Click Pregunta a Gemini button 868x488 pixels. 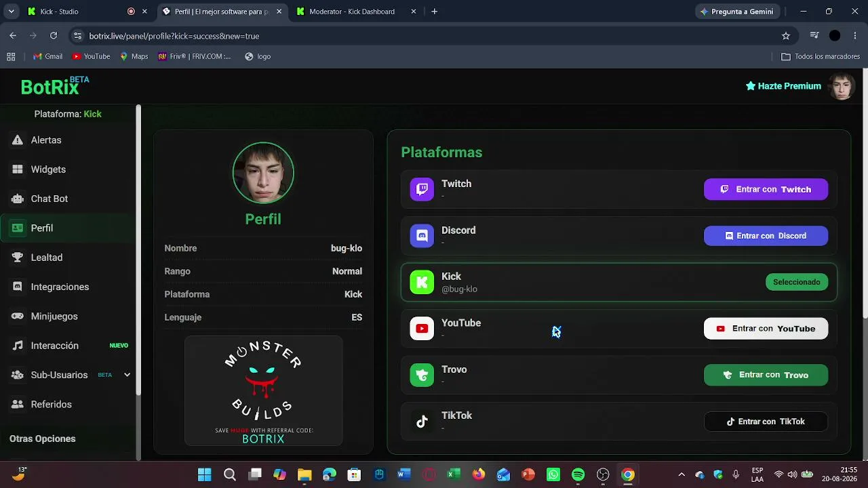pyautogui.click(x=736, y=12)
